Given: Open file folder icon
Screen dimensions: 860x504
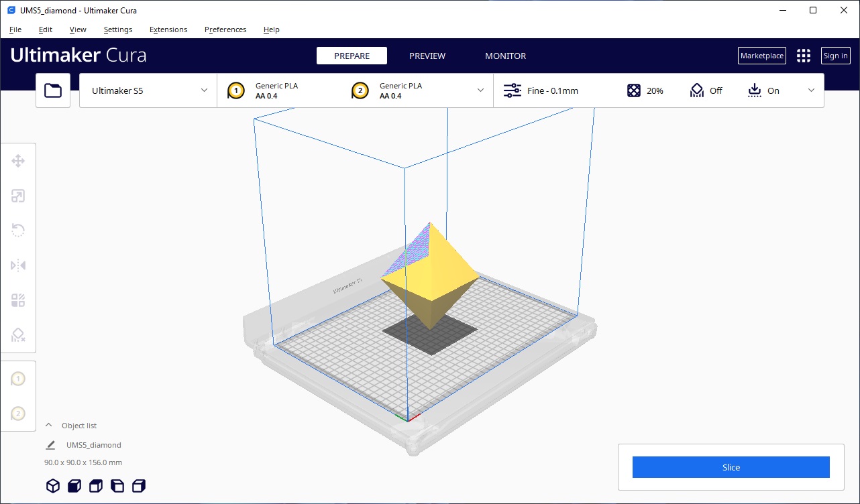Looking at the screenshot, I should click(x=53, y=90).
